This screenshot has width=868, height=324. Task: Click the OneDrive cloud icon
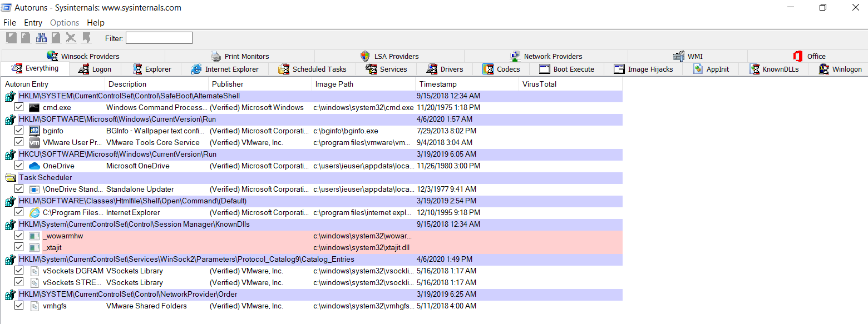(x=34, y=166)
